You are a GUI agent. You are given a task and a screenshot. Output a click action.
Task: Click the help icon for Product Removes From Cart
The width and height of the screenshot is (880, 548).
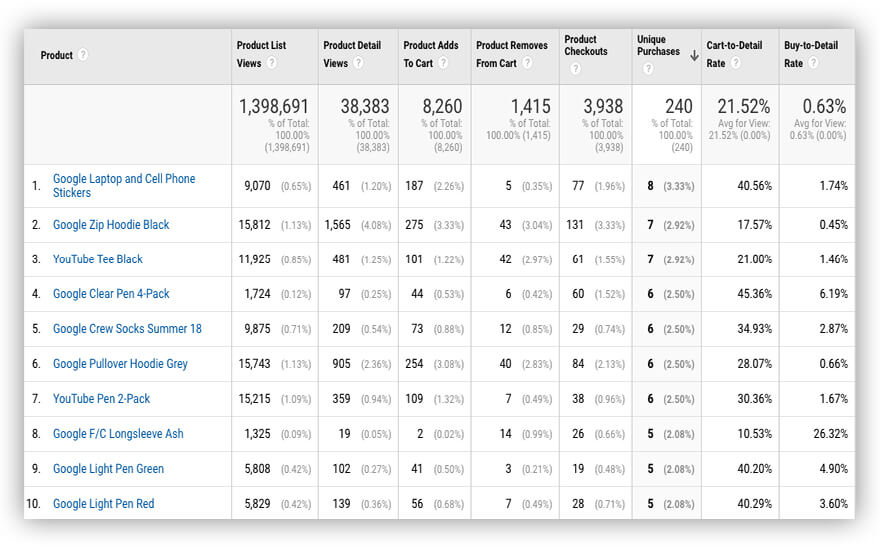(x=527, y=63)
